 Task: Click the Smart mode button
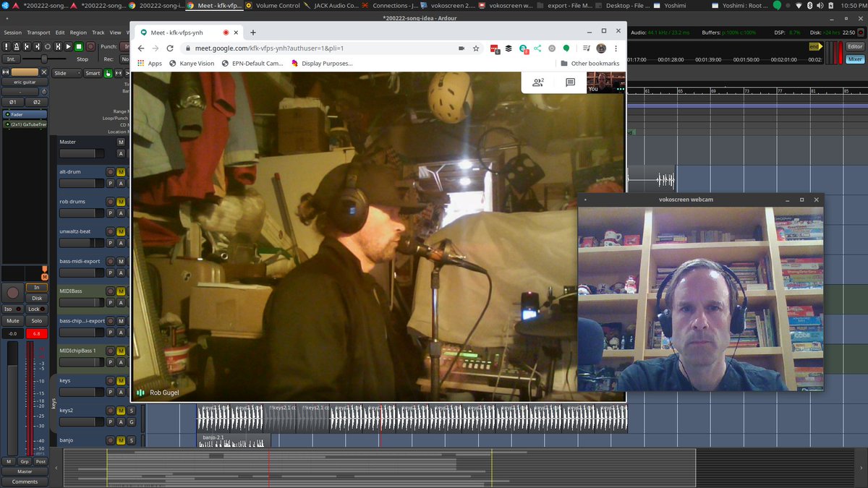click(93, 73)
